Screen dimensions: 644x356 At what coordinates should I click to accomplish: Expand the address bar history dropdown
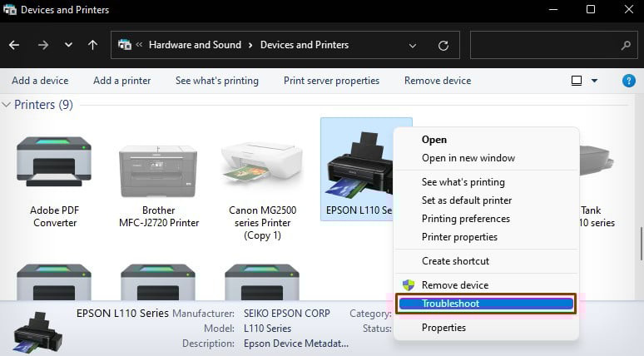click(413, 45)
